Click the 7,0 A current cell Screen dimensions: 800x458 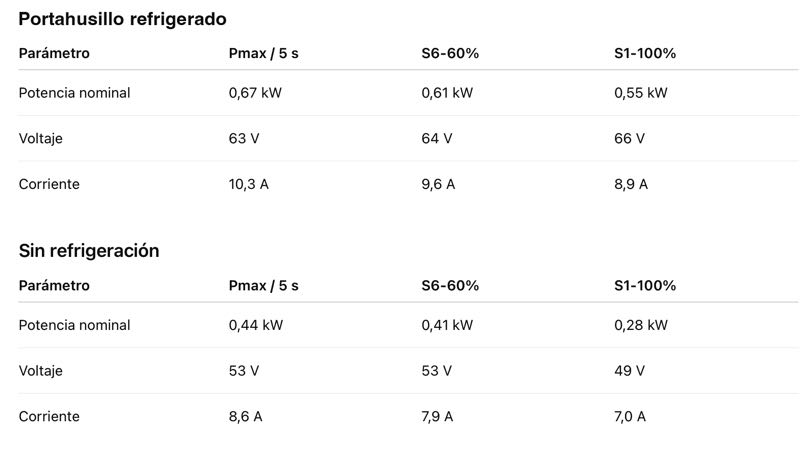(630, 416)
